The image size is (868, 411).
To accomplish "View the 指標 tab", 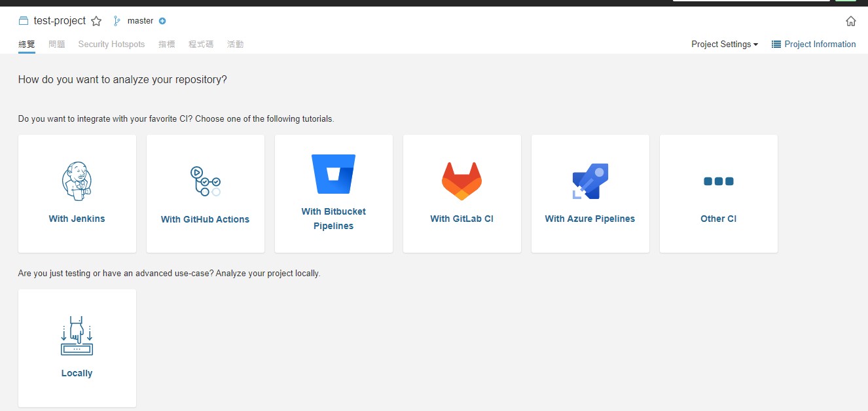I will point(166,45).
